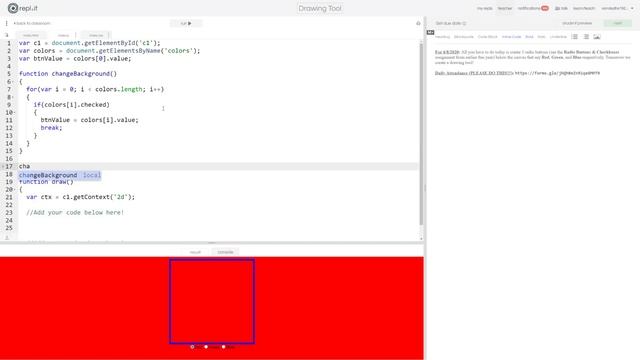Insert numbered list in instructions toolbar
This screenshot has width=640, height=360.
tap(575, 37)
